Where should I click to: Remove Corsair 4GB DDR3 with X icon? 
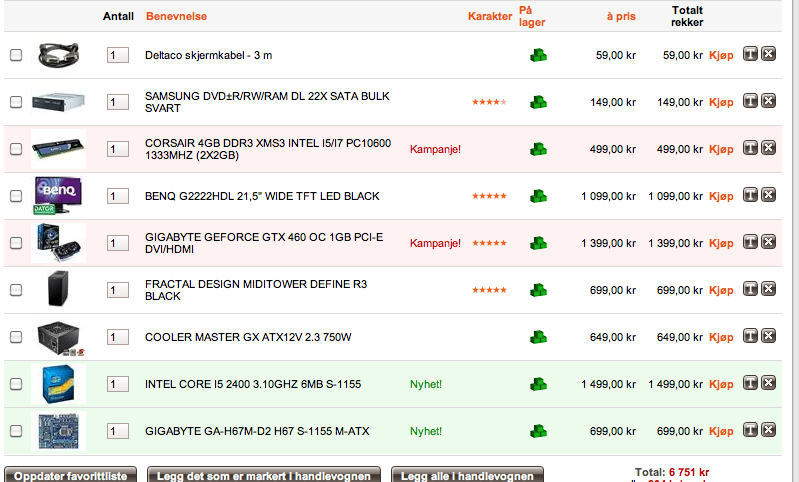[768, 148]
